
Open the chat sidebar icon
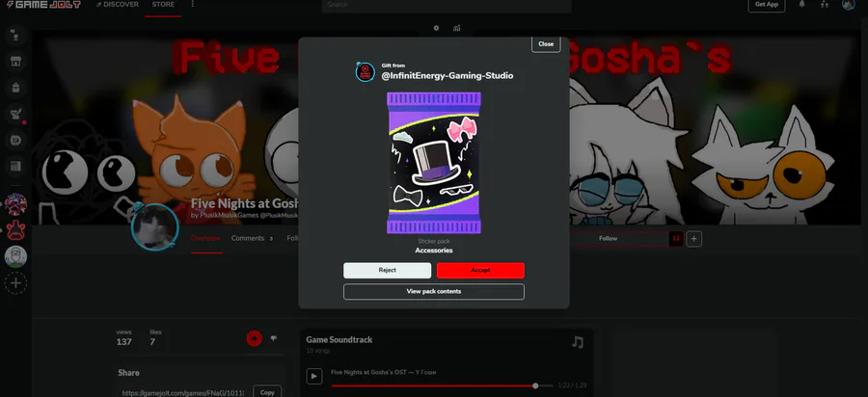pos(15,37)
